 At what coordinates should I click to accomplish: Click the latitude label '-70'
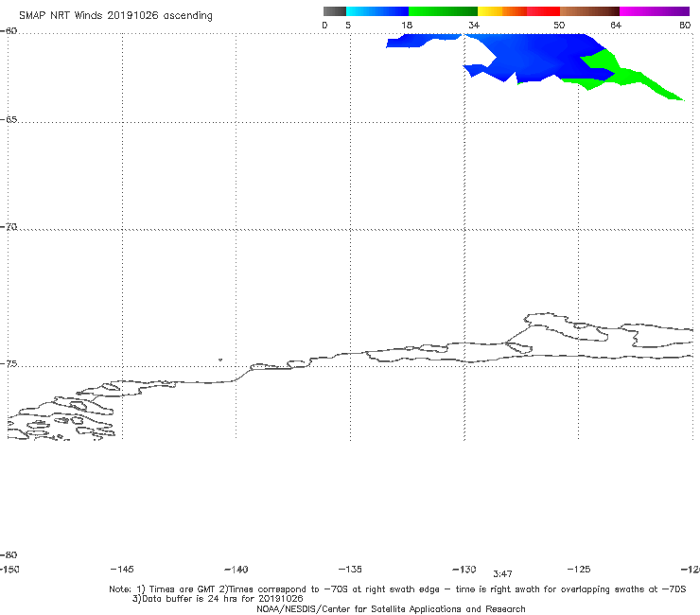(x=9, y=226)
